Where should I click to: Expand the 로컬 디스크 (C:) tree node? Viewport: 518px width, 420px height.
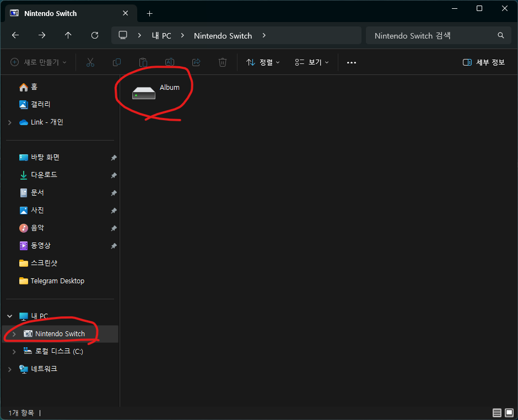(14, 352)
